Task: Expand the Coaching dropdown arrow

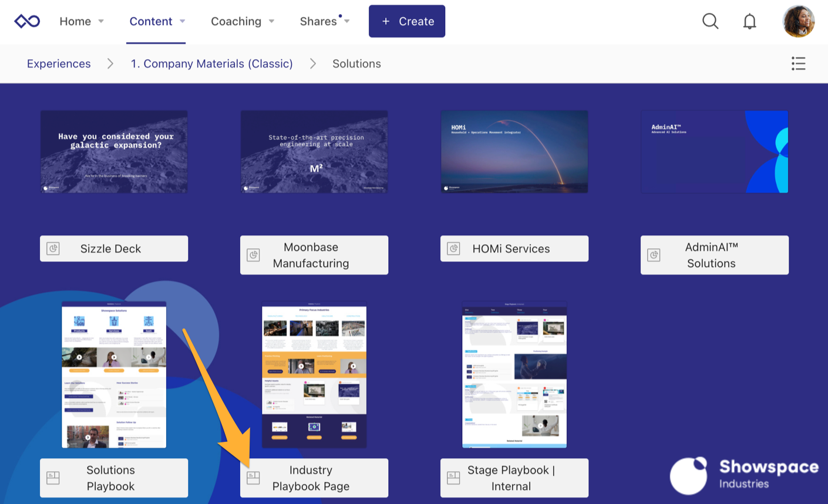Action: click(271, 21)
